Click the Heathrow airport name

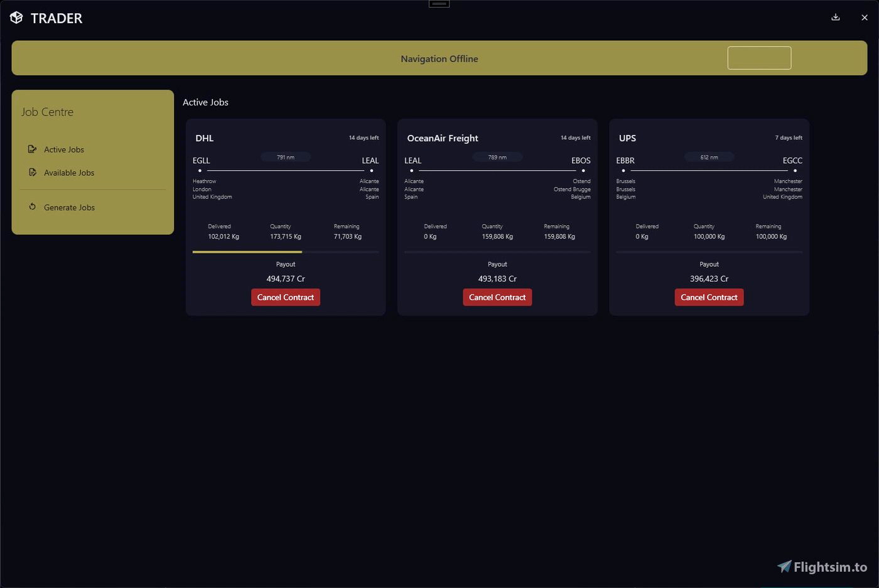(204, 181)
